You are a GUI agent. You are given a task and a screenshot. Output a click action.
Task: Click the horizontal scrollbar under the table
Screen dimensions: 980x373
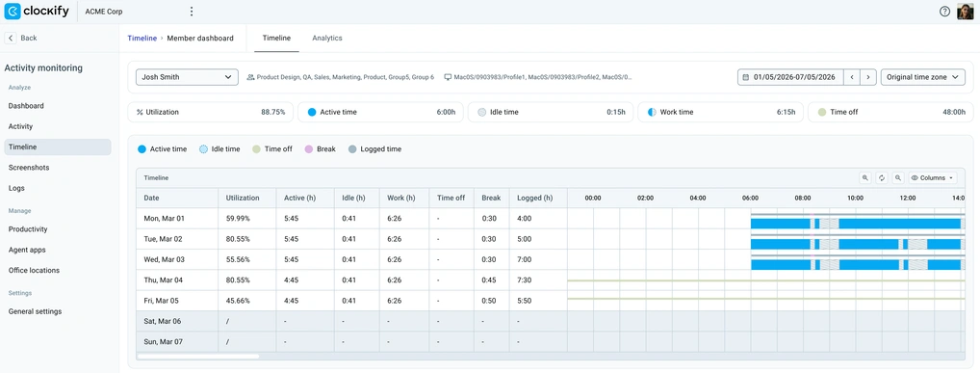(197, 357)
